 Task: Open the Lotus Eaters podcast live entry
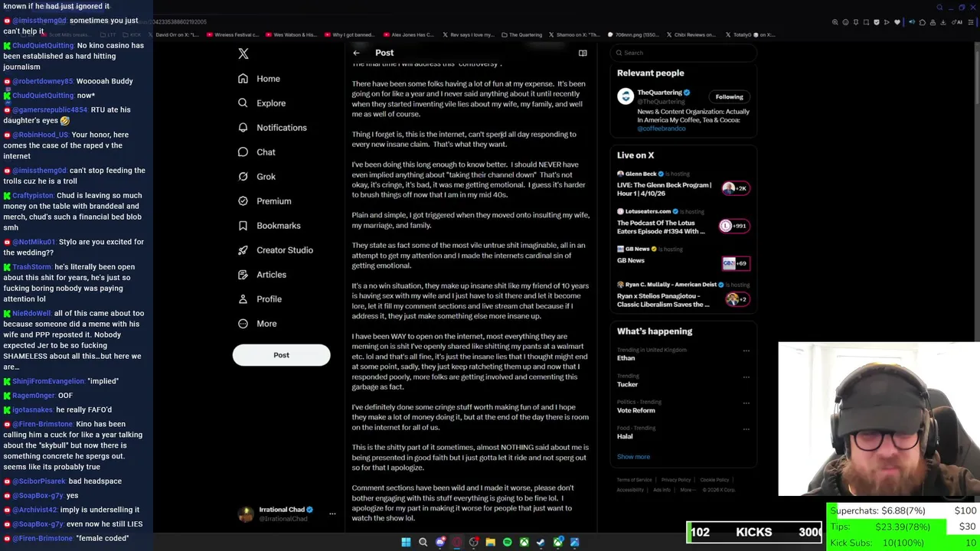pyautogui.click(x=683, y=223)
